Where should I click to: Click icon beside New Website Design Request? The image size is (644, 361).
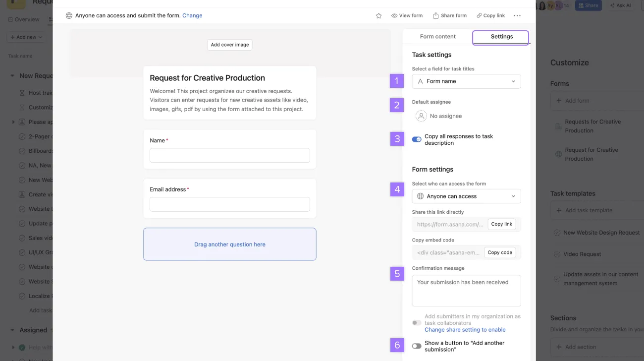(557, 233)
